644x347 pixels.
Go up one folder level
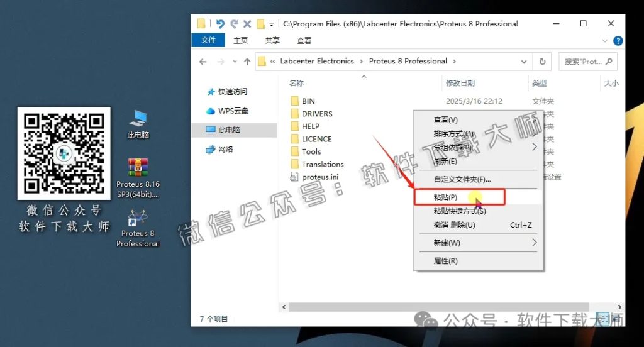pos(247,62)
